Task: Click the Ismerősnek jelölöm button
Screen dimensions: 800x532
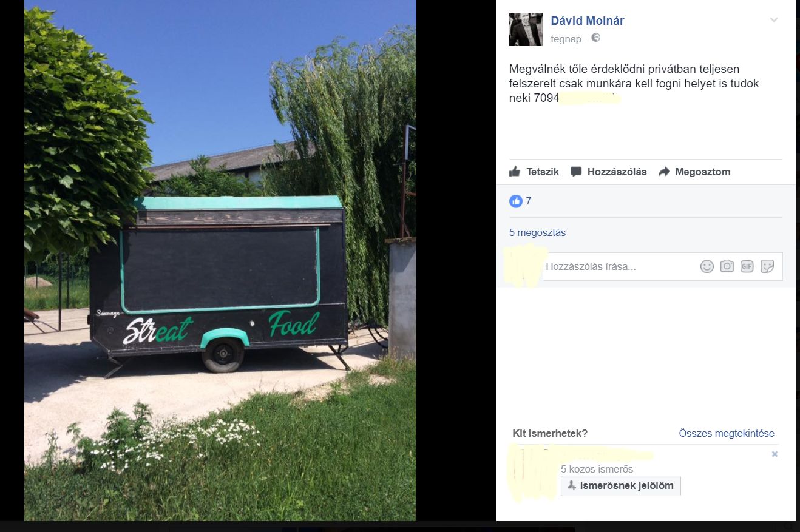Action: 621,486
